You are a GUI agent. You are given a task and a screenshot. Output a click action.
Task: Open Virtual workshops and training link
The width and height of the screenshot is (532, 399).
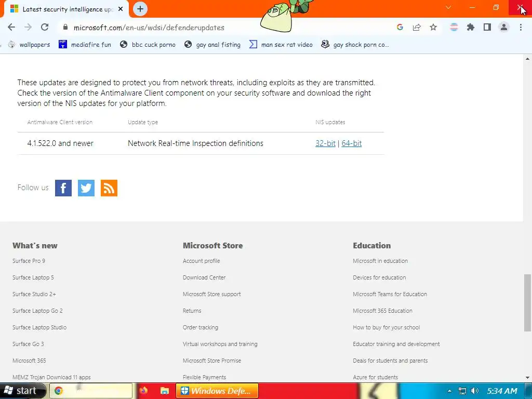(220, 344)
